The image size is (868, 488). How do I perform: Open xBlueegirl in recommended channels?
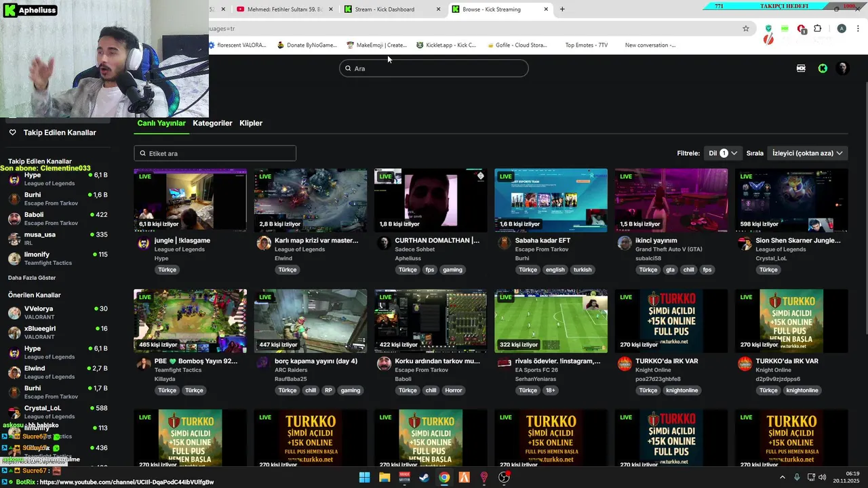(58, 332)
